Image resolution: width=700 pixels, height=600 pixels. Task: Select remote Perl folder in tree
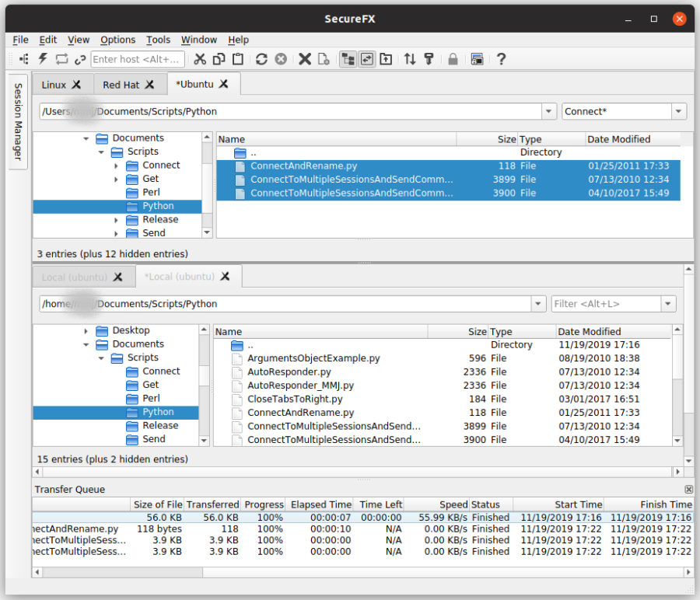(151, 192)
